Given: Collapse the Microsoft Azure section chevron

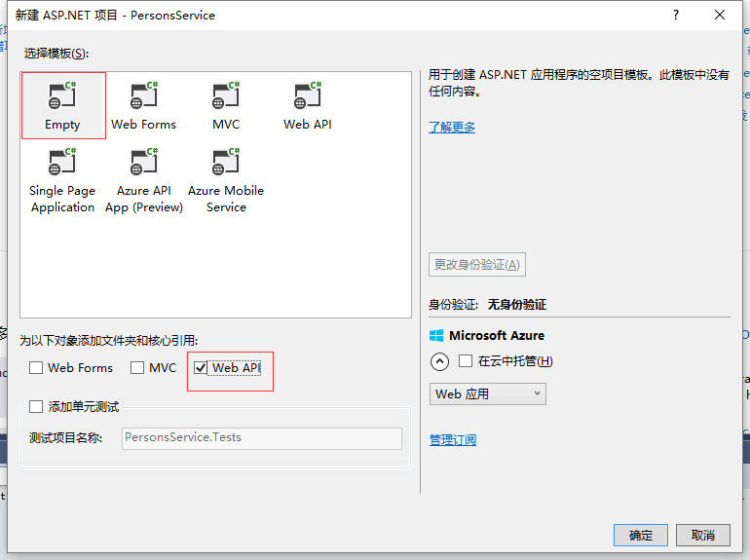Looking at the screenshot, I should [x=439, y=361].
